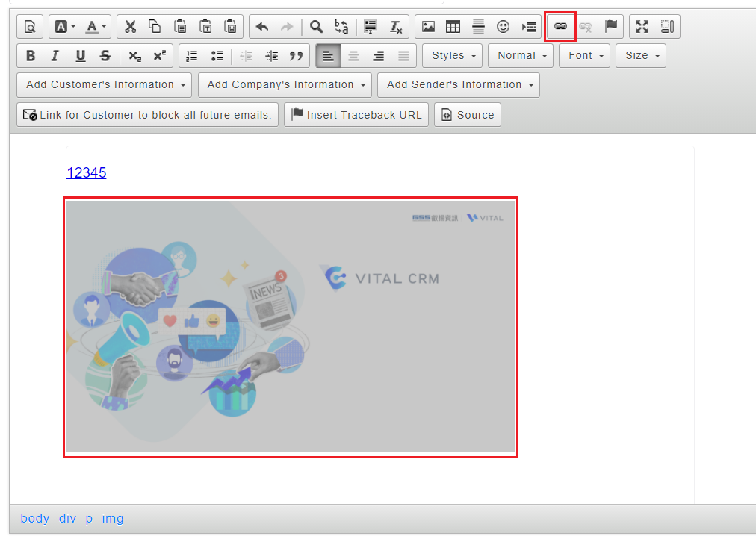Expand Add Company's Information menu
The width and height of the screenshot is (756, 536).
point(285,85)
